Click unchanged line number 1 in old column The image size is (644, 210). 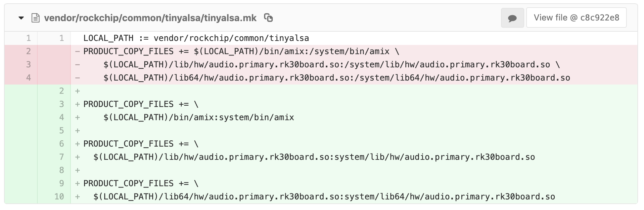coord(28,38)
